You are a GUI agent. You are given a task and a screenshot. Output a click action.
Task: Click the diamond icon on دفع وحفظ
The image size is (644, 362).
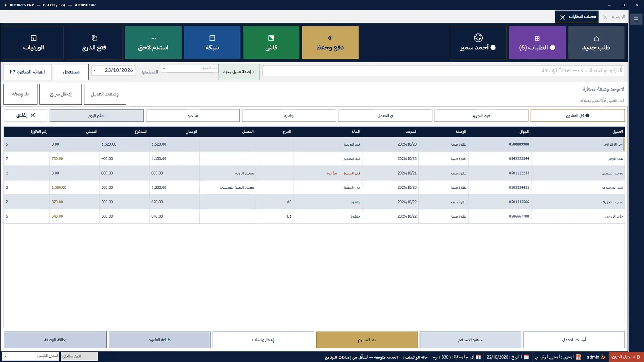[x=330, y=38]
